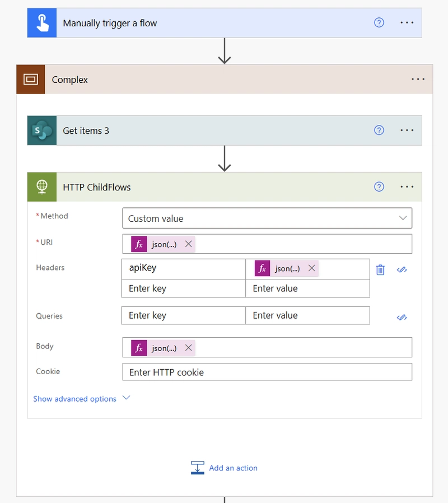Switch Queries to text mode
This screenshot has height=503, width=448.
click(x=402, y=317)
